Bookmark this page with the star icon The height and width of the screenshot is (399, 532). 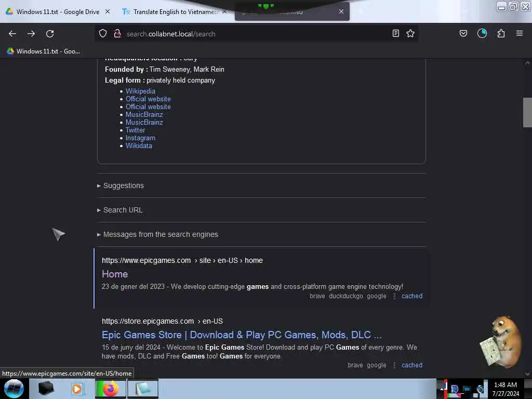[410, 33]
